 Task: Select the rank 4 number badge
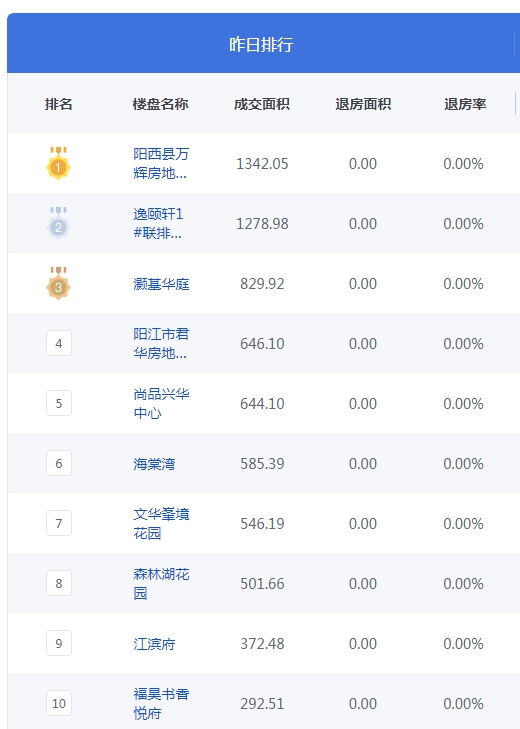(59, 343)
